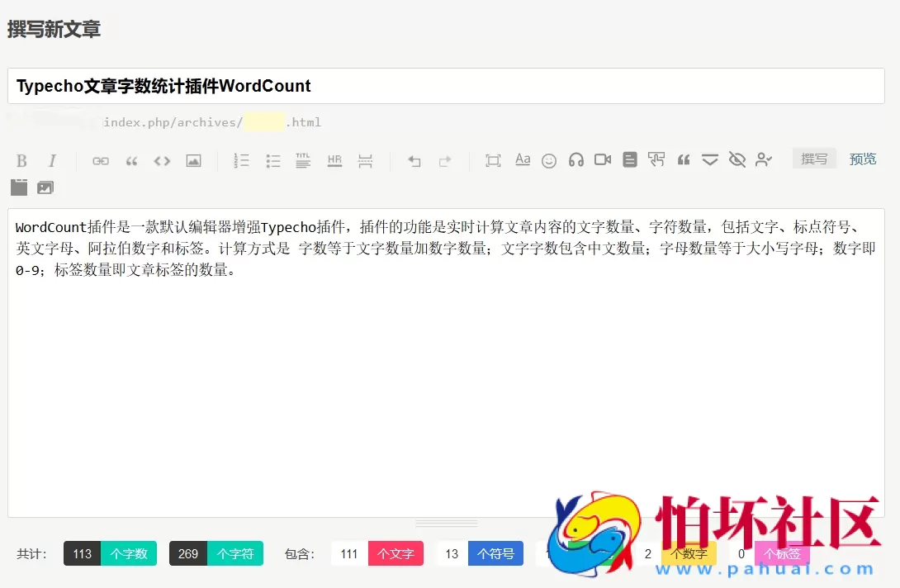Switch to the 预览 preview tab
The height and width of the screenshot is (588, 900).
(863, 159)
